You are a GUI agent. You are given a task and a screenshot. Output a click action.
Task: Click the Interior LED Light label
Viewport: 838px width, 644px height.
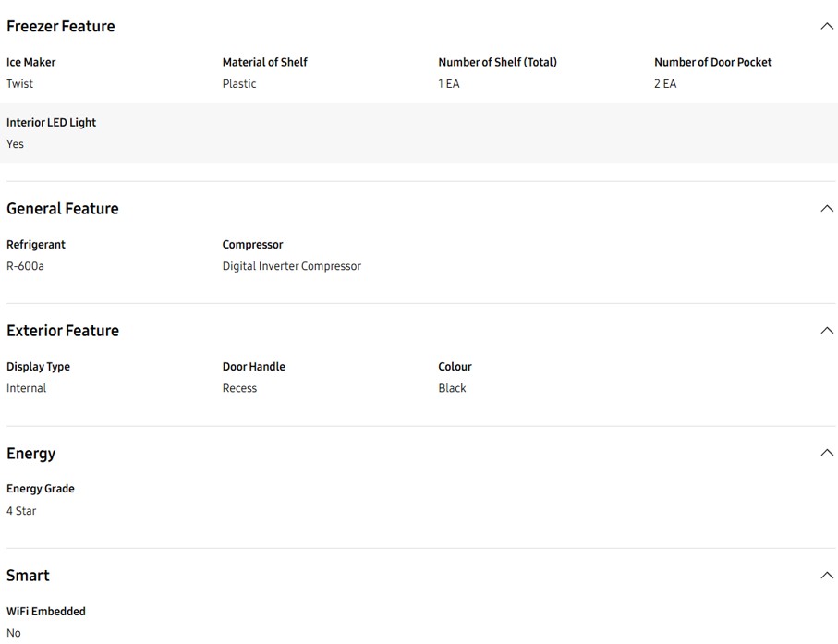[x=52, y=122]
